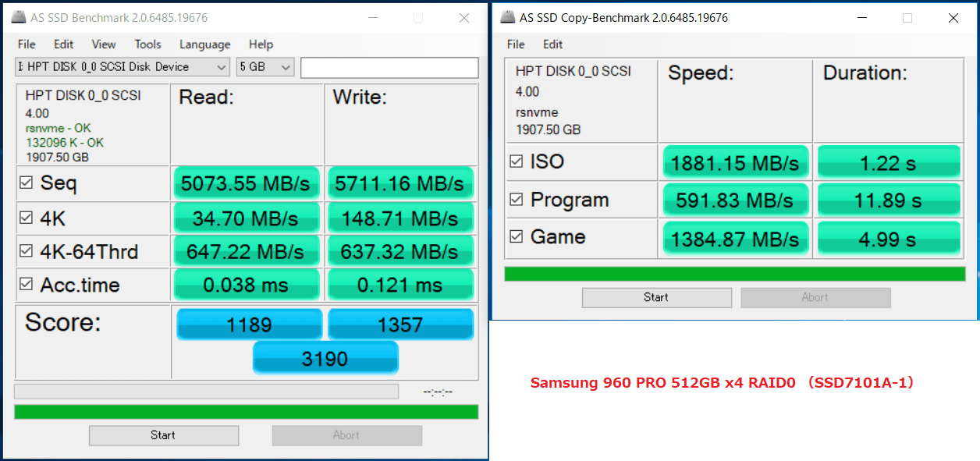
Task: Click the 4K write value 148.71 MB/s
Action: pyautogui.click(x=399, y=219)
